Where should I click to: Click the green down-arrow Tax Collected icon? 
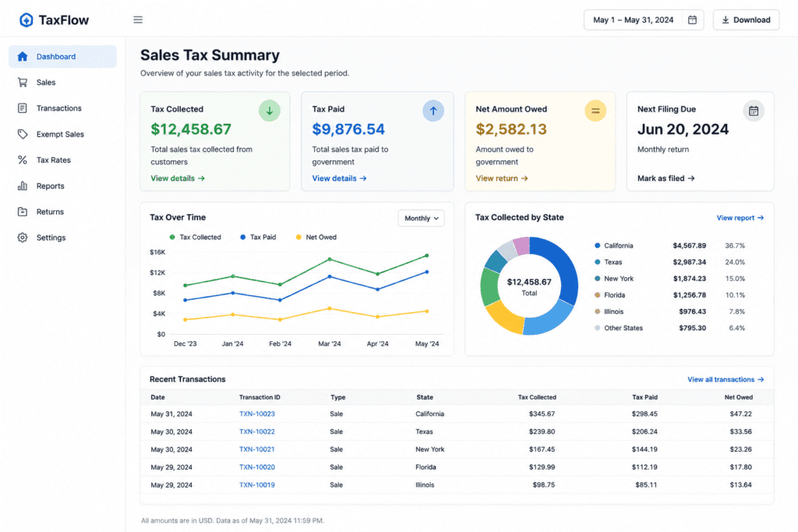pos(269,111)
